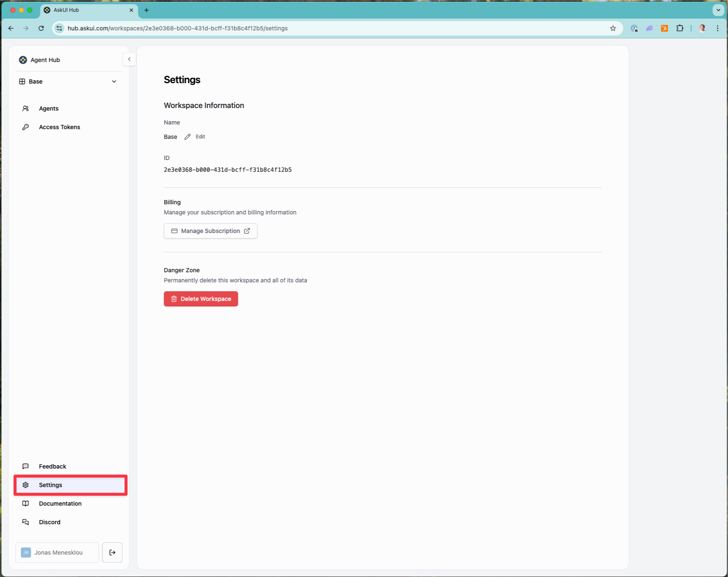Collapse the sidebar with the chevron button
The image size is (728, 577).
[129, 59]
